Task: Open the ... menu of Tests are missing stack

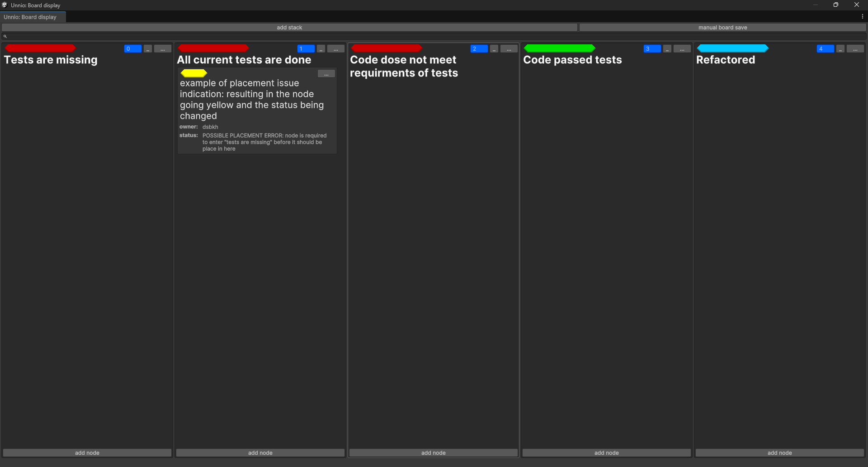Action: coord(163,49)
